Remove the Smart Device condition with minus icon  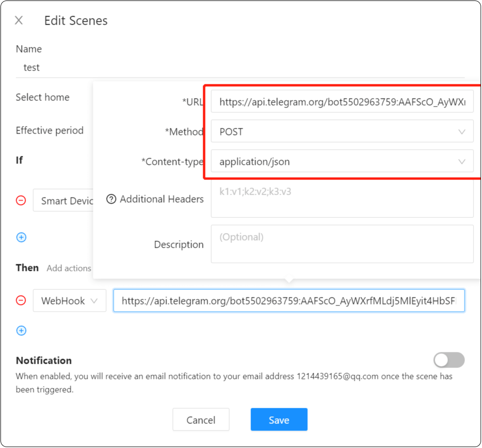coord(21,200)
